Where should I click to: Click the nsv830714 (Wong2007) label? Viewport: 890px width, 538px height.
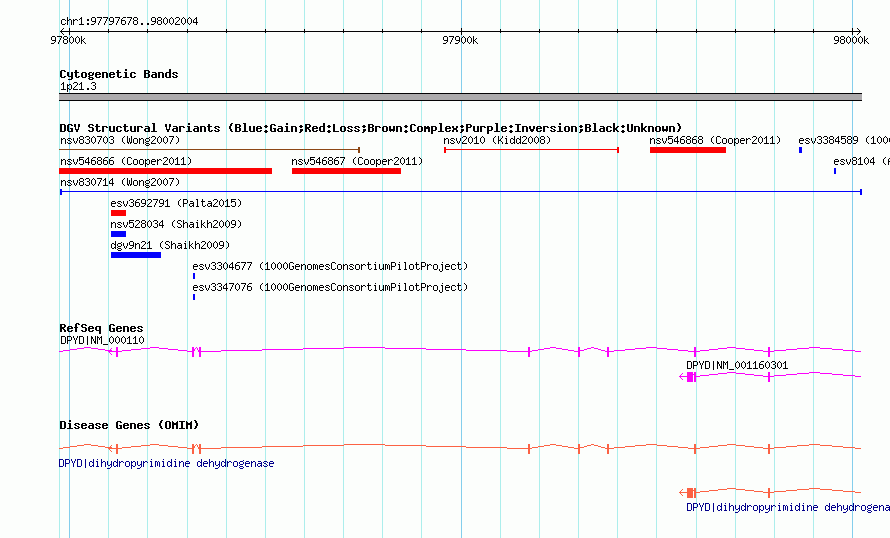(120, 182)
